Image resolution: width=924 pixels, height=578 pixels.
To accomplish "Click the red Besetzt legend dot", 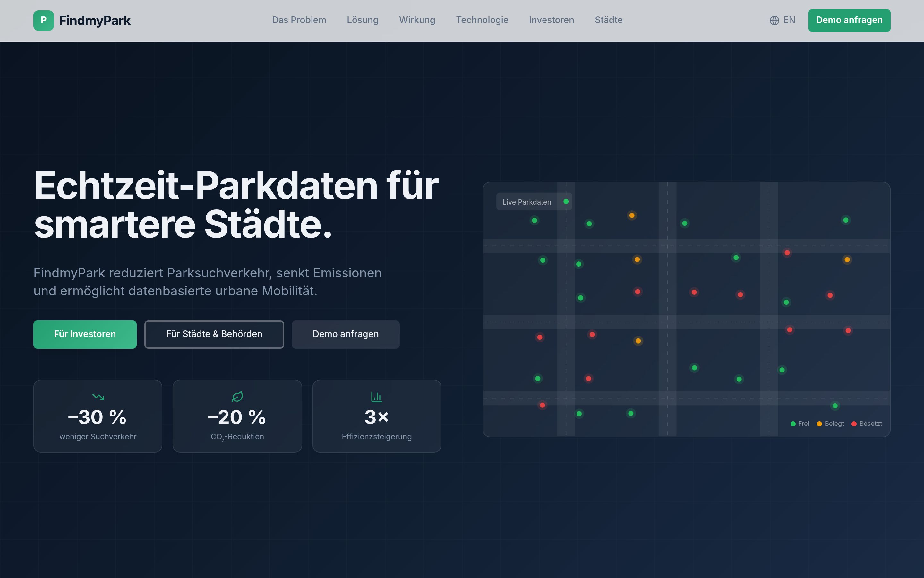I will pyautogui.click(x=854, y=424).
